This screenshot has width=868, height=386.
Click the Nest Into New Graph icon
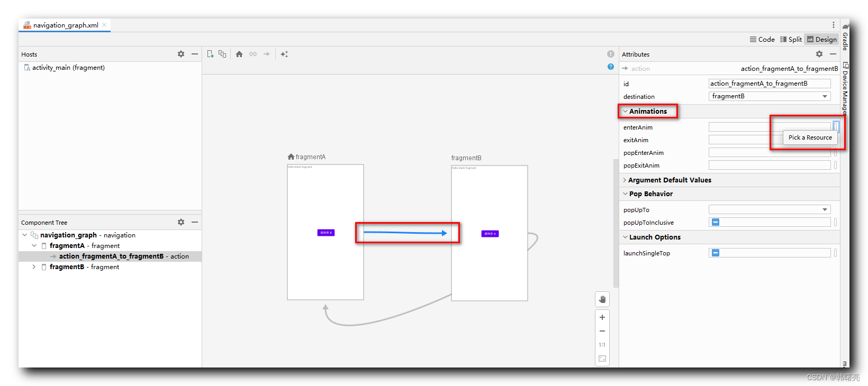click(x=222, y=54)
